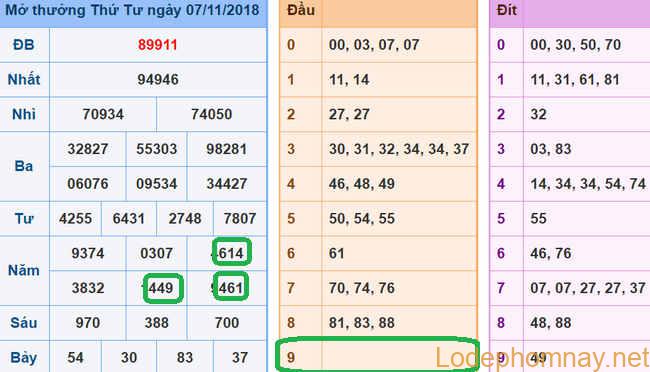Click the Đít 4 row with 14, 34, 34

click(x=570, y=184)
